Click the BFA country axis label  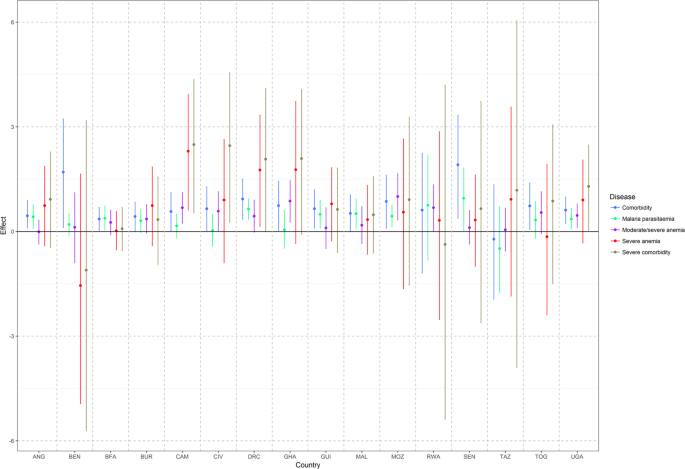(x=111, y=457)
